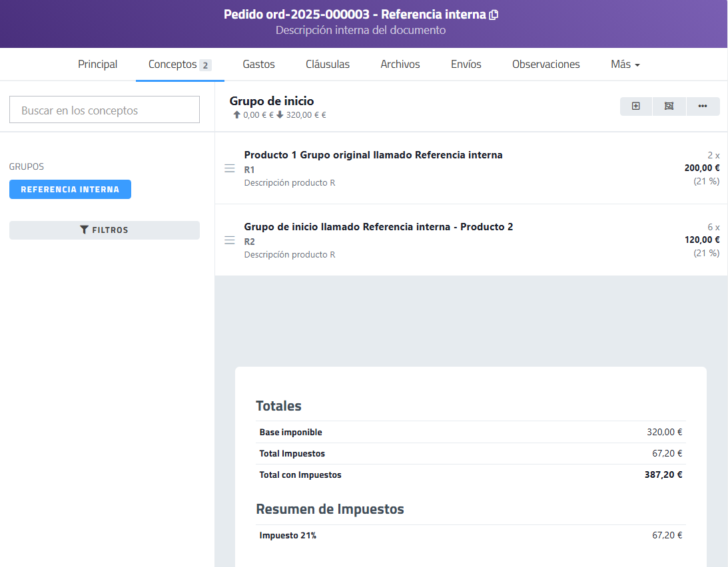This screenshot has height=567, width=728.
Task: Expand the Más dropdown menu
Action: (625, 65)
